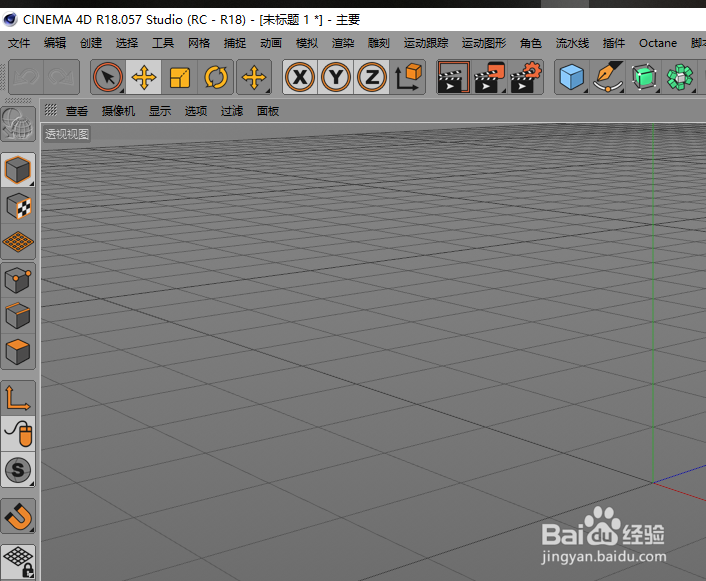Activate the Scale tool

(x=180, y=77)
